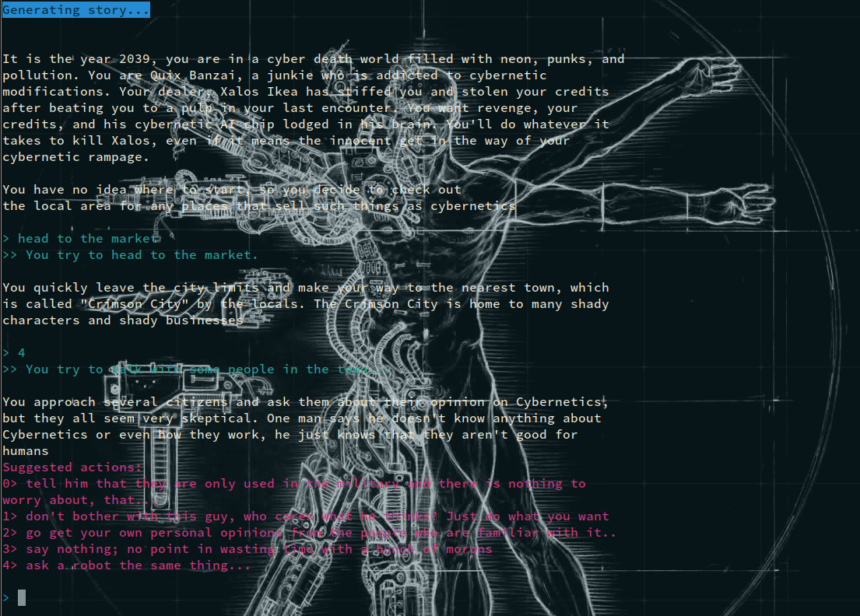Click the line 'You try to talk with some people in the town'
This screenshot has width=860, height=616.
pyautogui.click(x=196, y=369)
